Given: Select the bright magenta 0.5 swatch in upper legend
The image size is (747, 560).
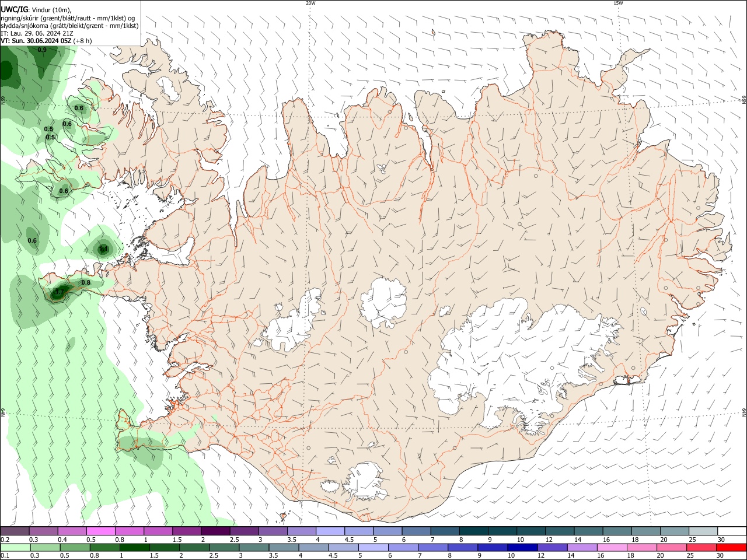Looking at the screenshot, I should 101,531.
